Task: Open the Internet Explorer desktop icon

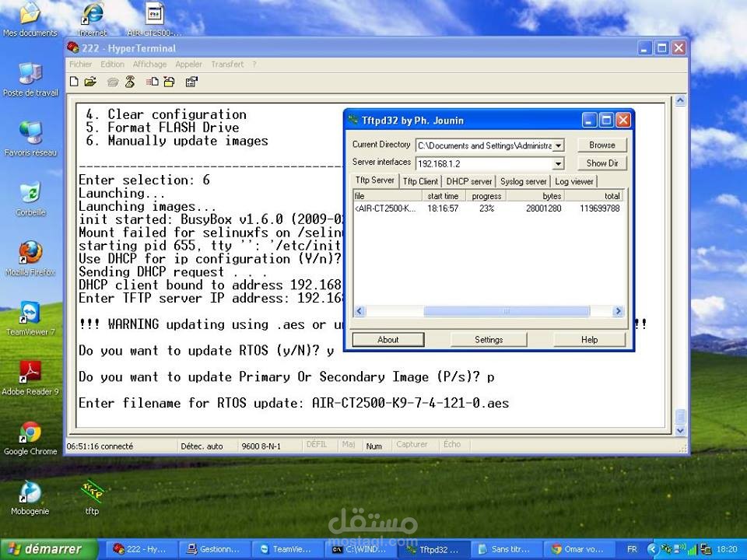Action: tap(93, 19)
